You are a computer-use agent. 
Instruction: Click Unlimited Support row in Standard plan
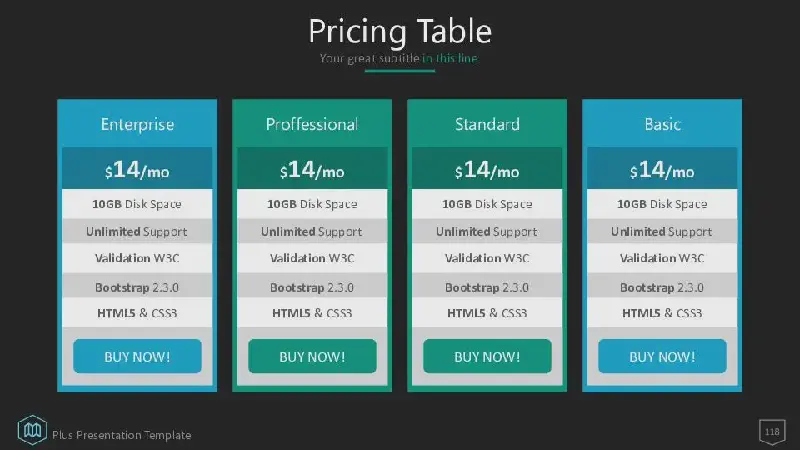tap(487, 231)
